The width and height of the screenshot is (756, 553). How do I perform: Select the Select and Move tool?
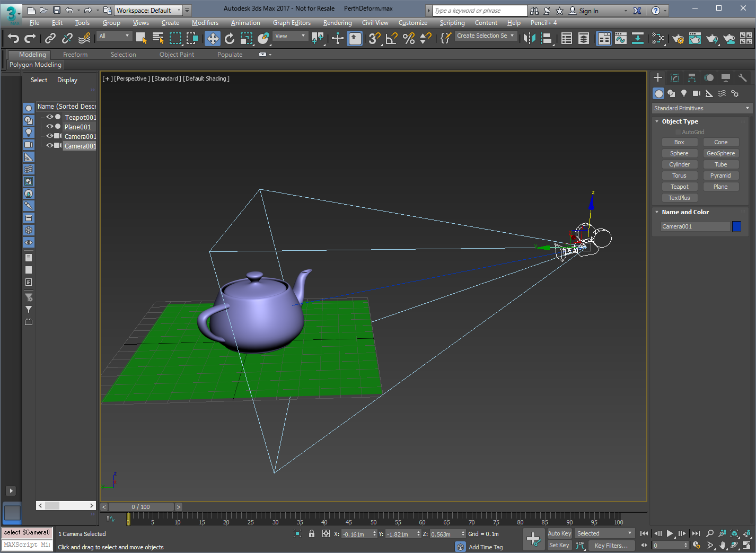(213, 38)
